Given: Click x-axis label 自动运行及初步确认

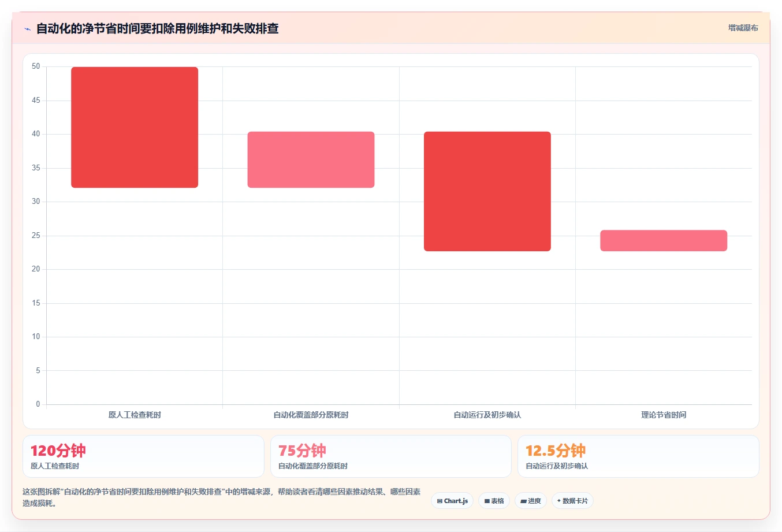Looking at the screenshot, I should click(487, 415).
